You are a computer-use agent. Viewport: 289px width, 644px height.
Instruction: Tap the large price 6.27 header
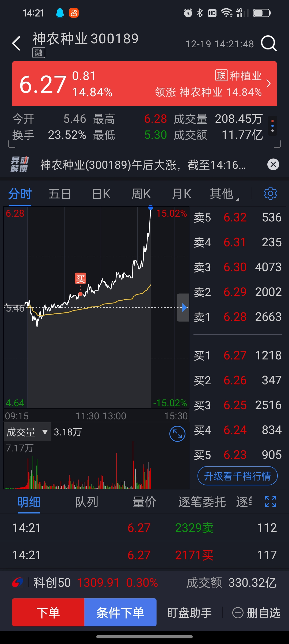point(43,85)
